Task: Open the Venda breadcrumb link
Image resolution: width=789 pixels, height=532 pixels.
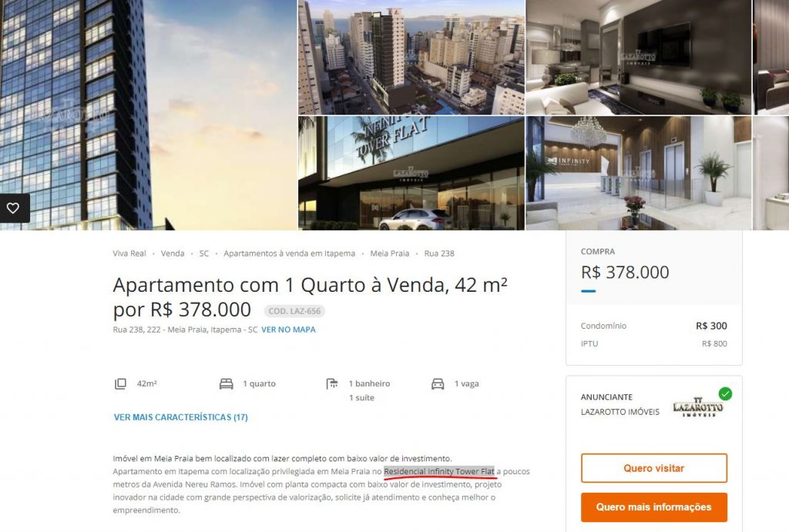Action: point(173,253)
